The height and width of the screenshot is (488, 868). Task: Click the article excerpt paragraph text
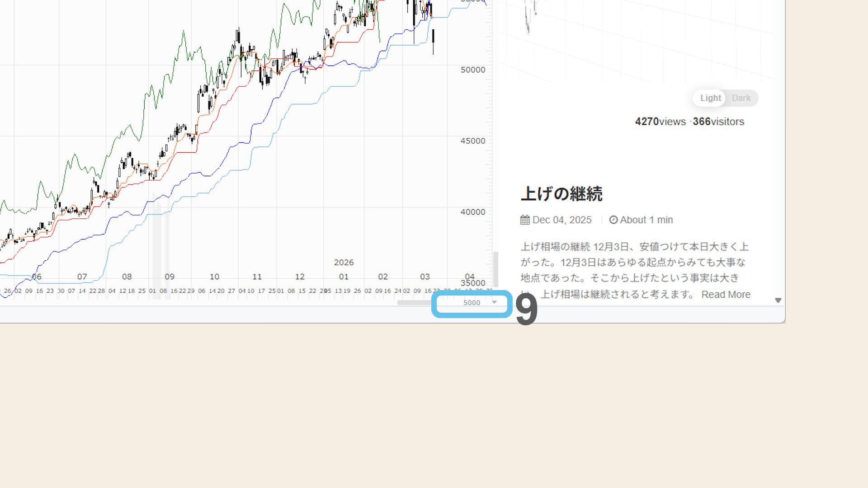[633, 263]
